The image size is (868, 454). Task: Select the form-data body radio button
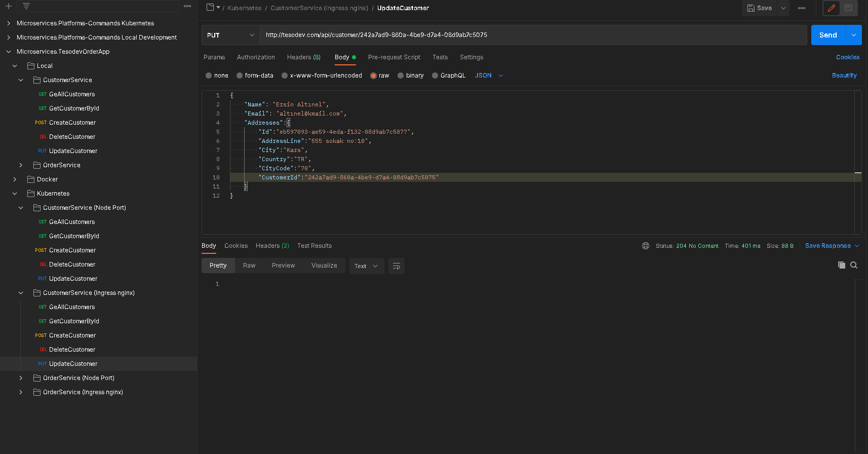[x=240, y=75]
